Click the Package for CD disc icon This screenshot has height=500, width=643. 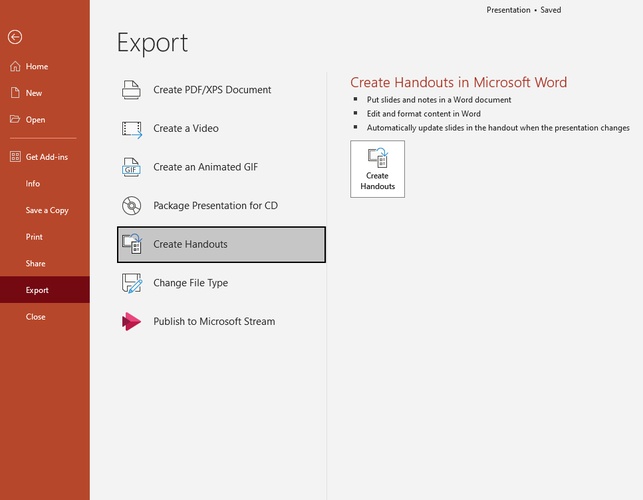point(132,205)
